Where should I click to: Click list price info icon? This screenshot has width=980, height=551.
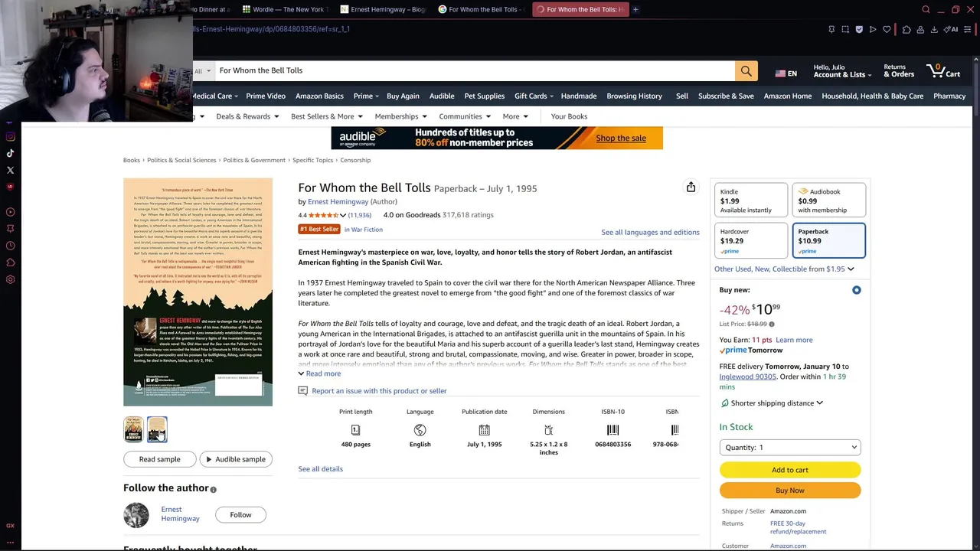pos(771,324)
